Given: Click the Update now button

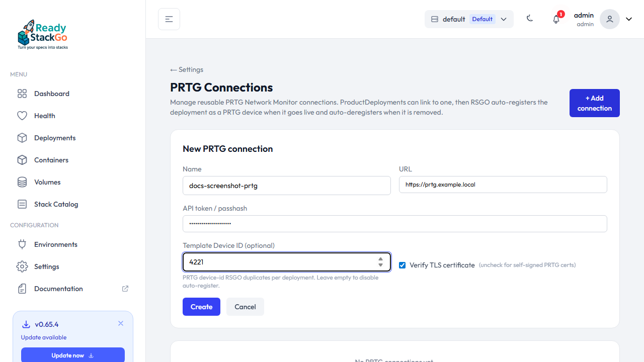Looking at the screenshot, I should [73, 355].
